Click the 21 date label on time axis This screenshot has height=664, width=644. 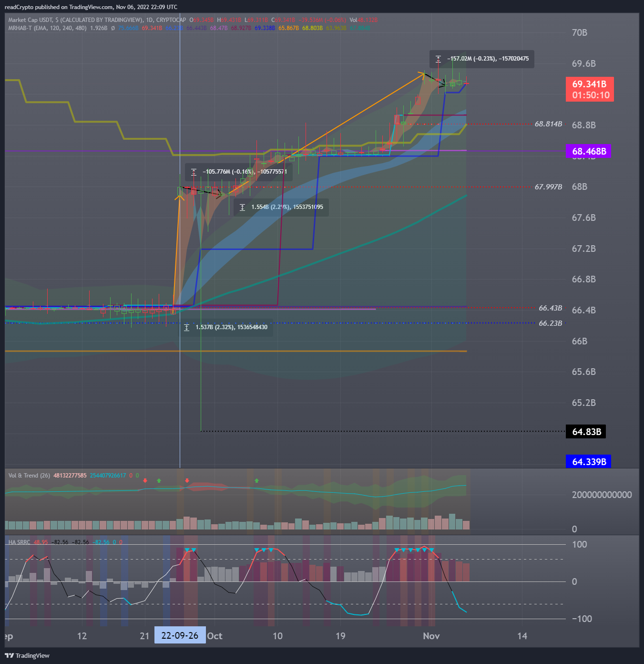tap(144, 636)
